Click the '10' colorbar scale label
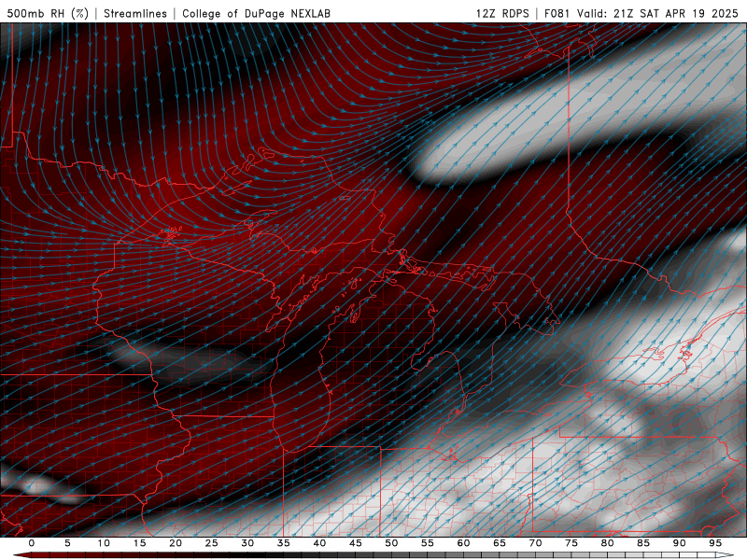The height and width of the screenshot is (560, 747). pyautogui.click(x=104, y=543)
